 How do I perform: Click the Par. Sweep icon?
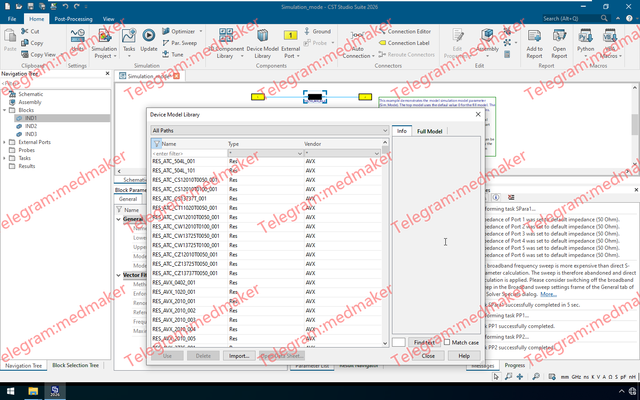pos(166,42)
